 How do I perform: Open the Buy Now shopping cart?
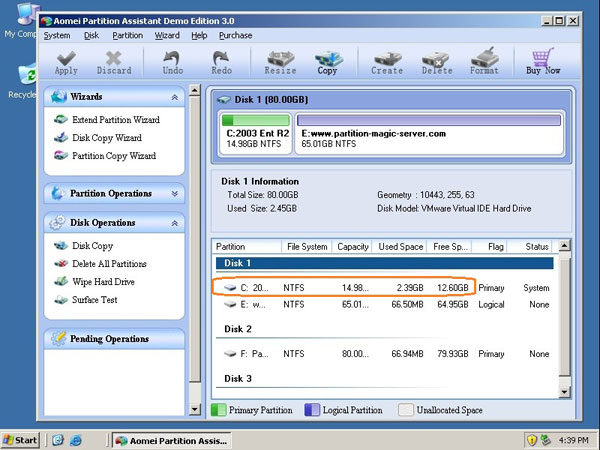(x=545, y=62)
